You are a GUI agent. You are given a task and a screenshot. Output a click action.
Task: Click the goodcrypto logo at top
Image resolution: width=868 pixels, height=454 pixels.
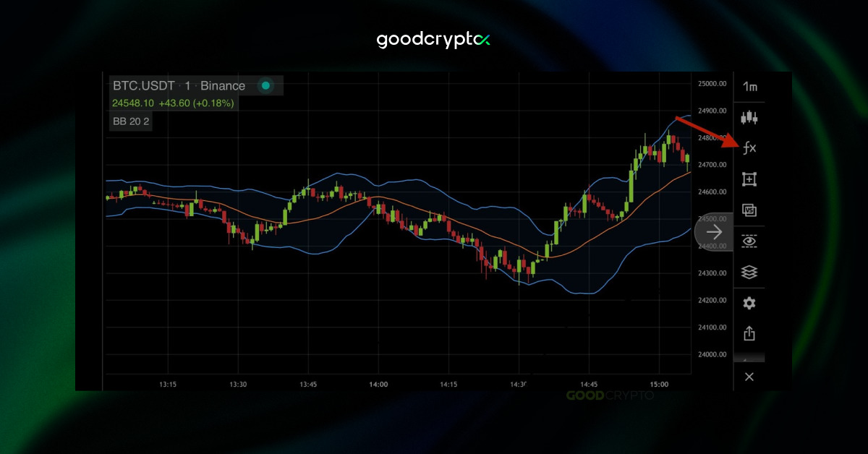(433, 40)
